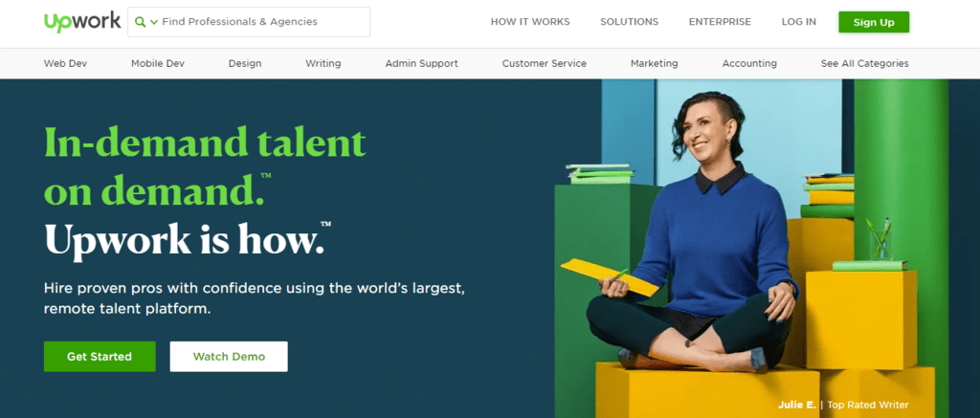The height and width of the screenshot is (418, 980).
Task: Open the Marketing category
Action: click(x=655, y=63)
